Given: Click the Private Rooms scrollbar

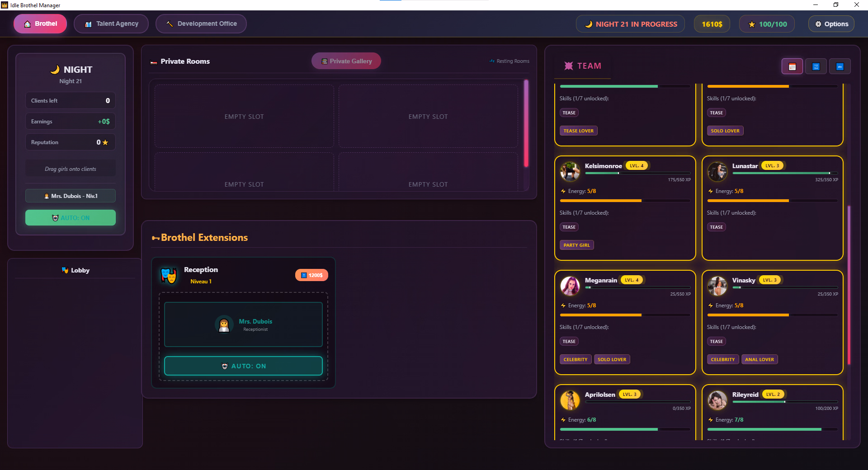Looking at the screenshot, I should (526, 123).
